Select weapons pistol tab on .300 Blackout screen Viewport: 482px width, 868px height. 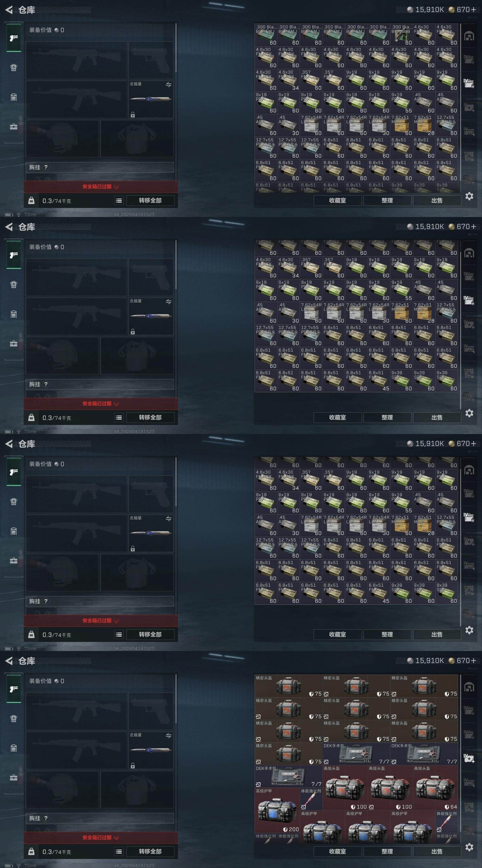14,38
